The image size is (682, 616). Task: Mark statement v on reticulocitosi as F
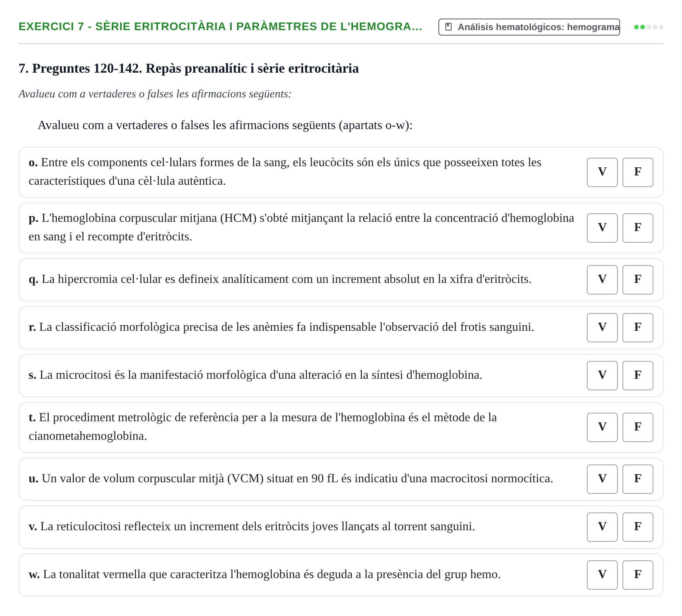coord(638,527)
